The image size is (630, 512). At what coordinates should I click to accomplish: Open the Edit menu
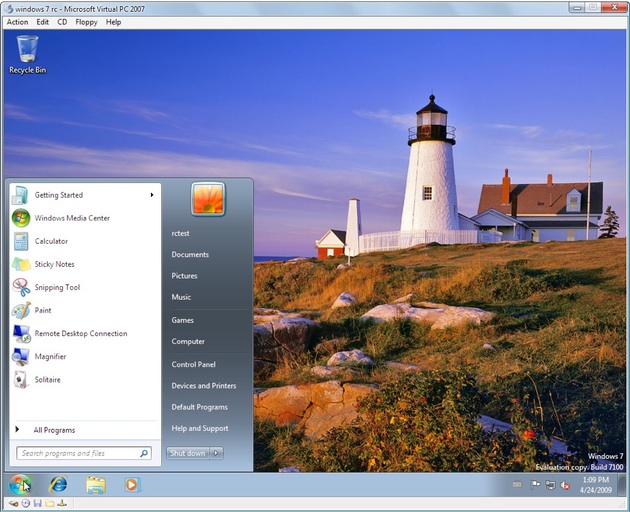(43, 22)
